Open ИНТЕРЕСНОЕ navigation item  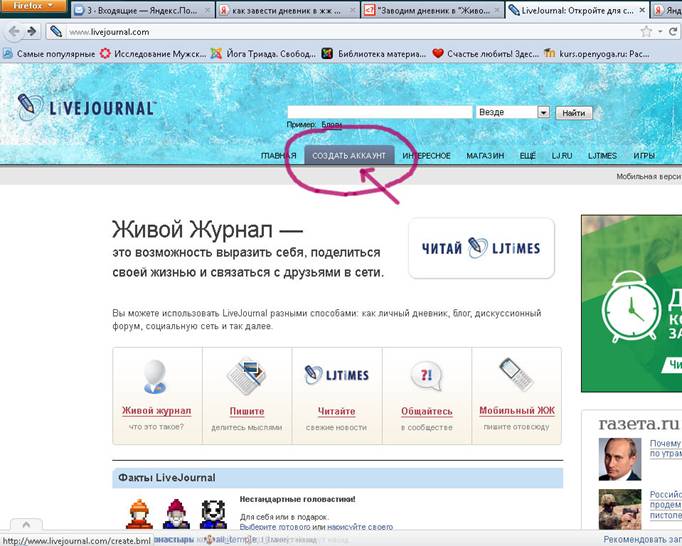click(426, 156)
